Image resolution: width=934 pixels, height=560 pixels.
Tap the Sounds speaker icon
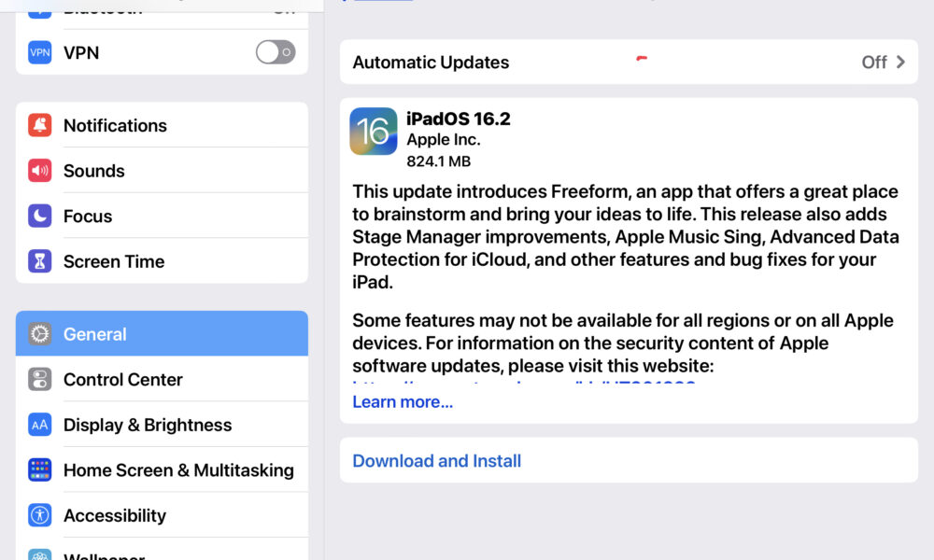(40, 171)
